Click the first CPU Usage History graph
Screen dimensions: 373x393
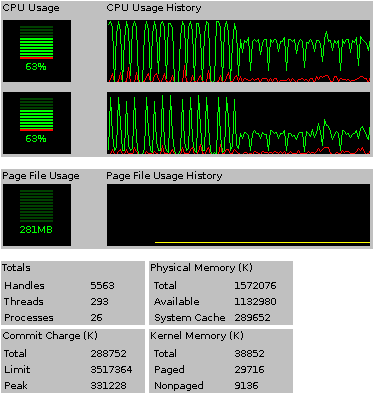click(238, 51)
